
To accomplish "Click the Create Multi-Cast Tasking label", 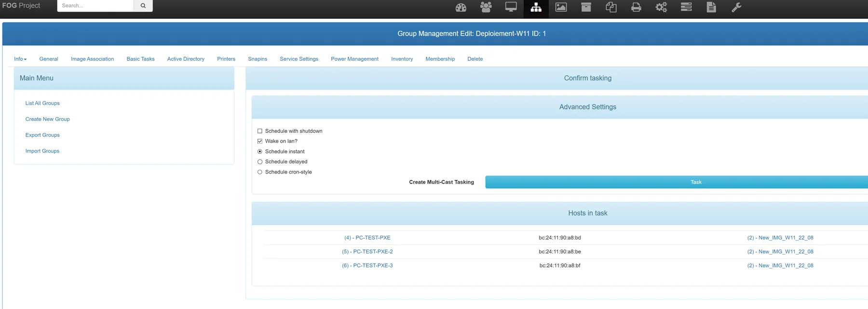I will [441, 182].
